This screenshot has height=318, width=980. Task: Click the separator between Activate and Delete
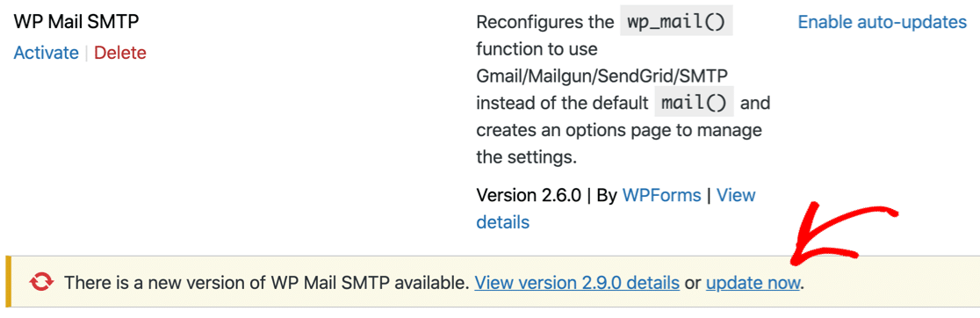pyautogui.click(x=87, y=53)
